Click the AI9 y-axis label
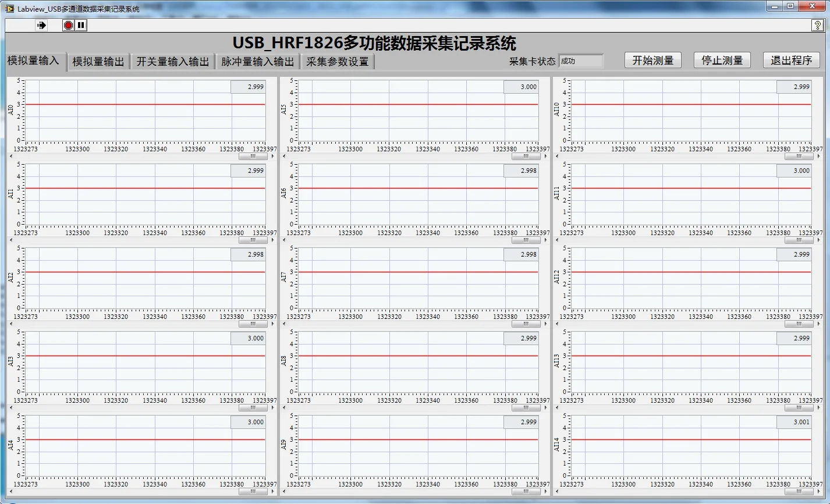The image size is (830, 504). pyautogui.click(x=283, y=445)
